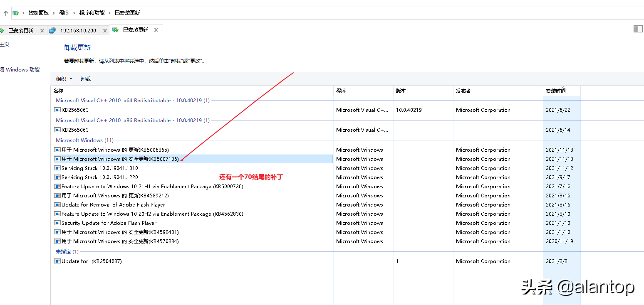Select the Servicing Stack 10.0.19041.1220 row
Image resolution: width=644 pixels, height=305 pixels.
click(193, 177)
